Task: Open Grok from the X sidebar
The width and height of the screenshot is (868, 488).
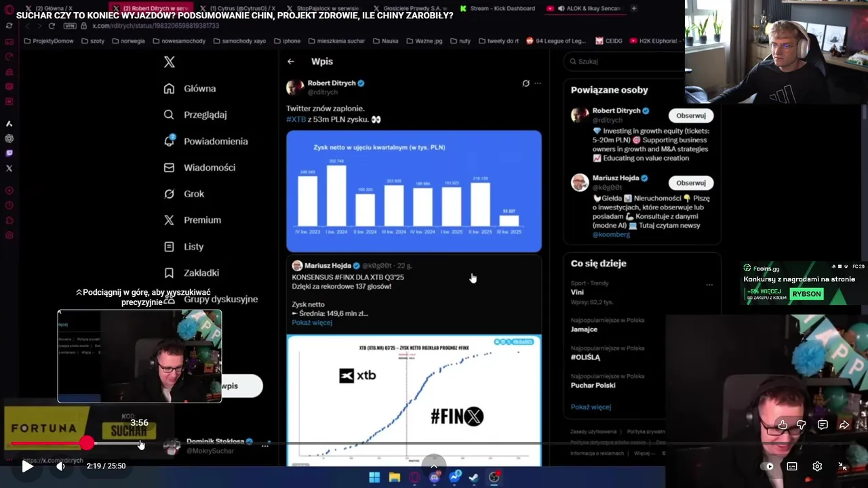Action: [184, 194]
